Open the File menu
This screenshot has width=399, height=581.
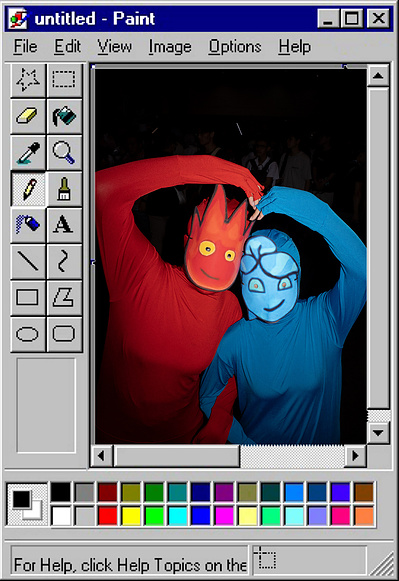coord(26,47)
